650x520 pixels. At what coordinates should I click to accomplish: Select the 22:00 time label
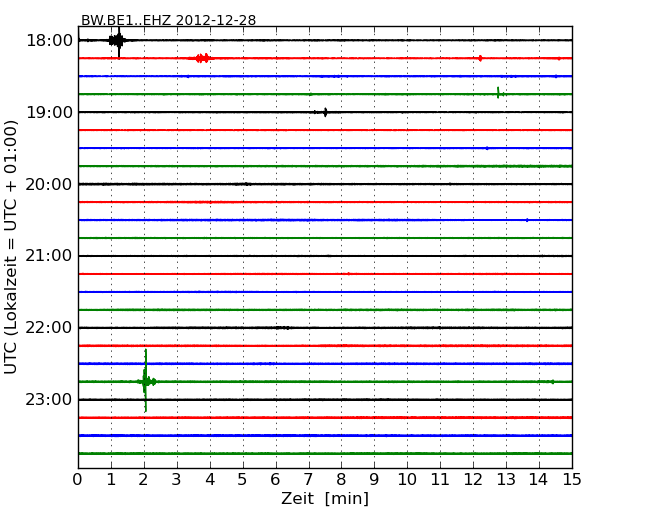(49, 328)
